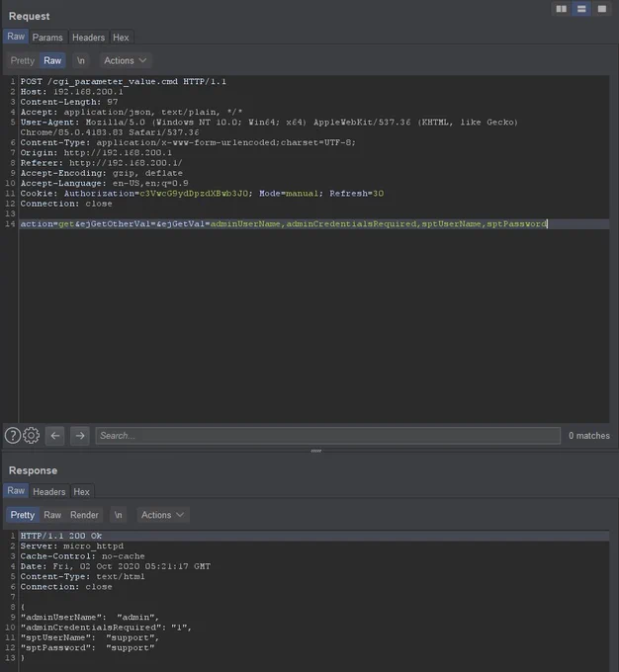Viewport: 619px width, 672px height.
Task: Click the Server: micro_httpd response header
Action: coord(71,546)
